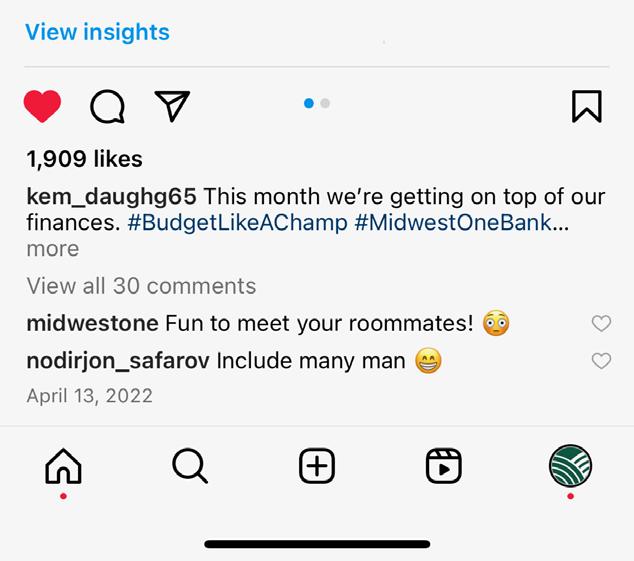The width and height of the screenshot is (634, 561).
Task: Go to Home feed tab
Action: click(x=63, y=465)
